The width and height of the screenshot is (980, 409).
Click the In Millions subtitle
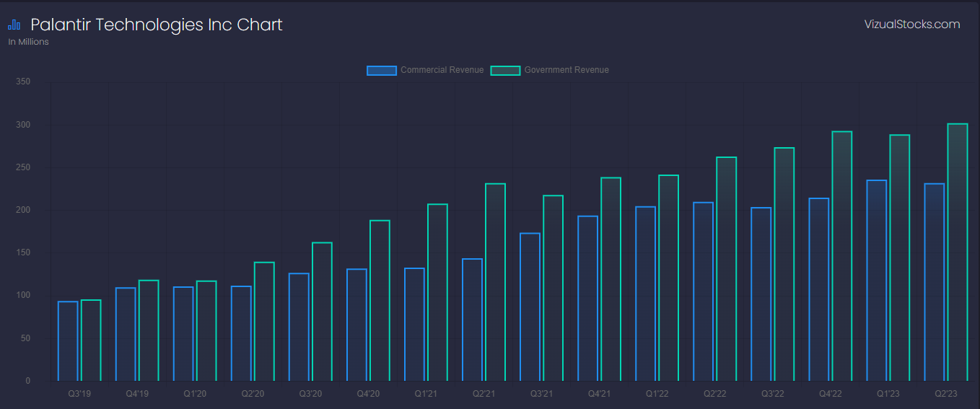coord(28,42)
